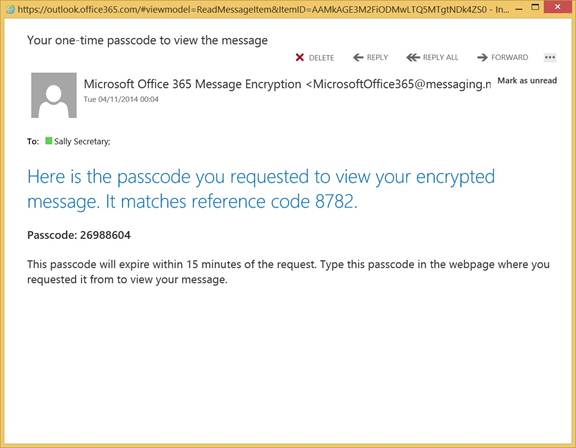
Task: Minimize the message window
Action: click(519, 8)
